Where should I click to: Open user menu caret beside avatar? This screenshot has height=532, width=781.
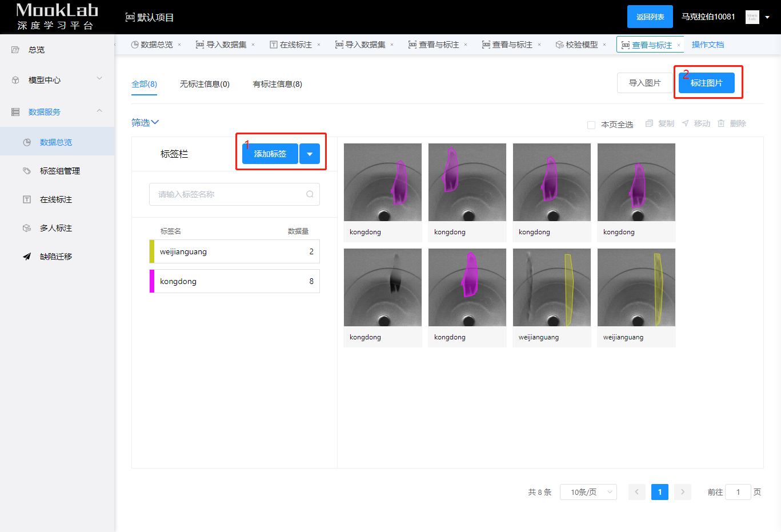tap(767, 17)
